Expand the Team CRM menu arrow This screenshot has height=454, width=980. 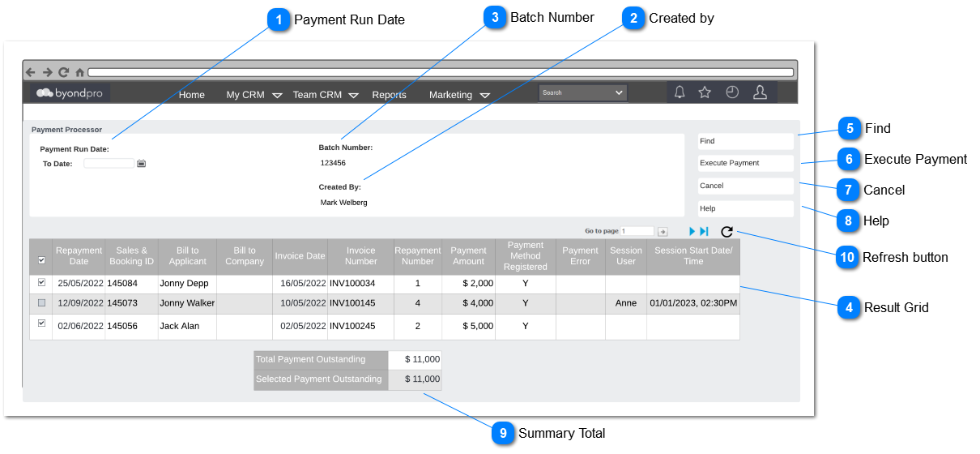click(x=353, y=96)
